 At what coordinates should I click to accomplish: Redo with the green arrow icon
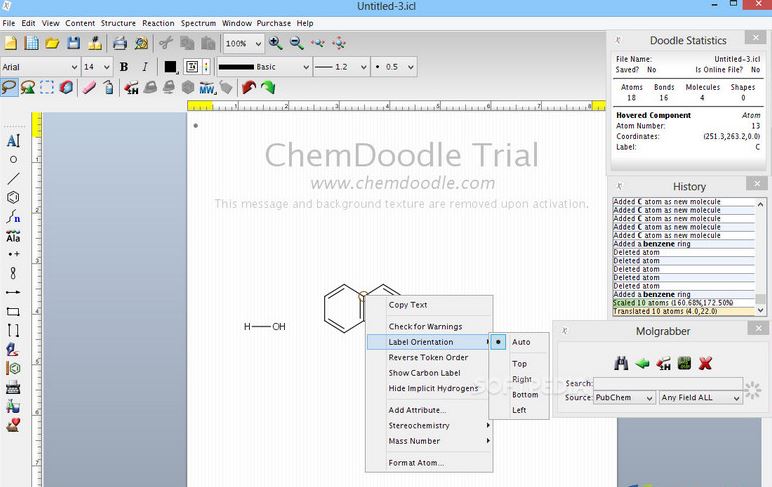(x=268, y=88)
